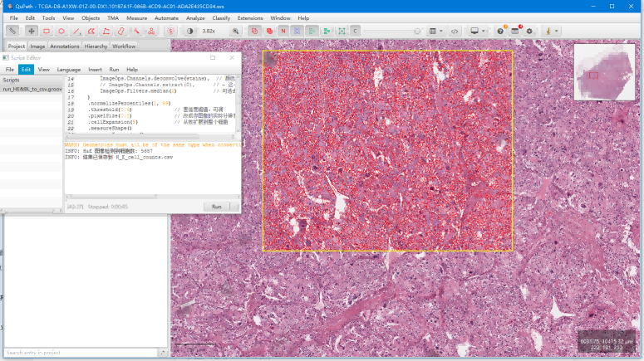Select the Ellipse annotation tool
644x361 pixels.
click(61, 31)
